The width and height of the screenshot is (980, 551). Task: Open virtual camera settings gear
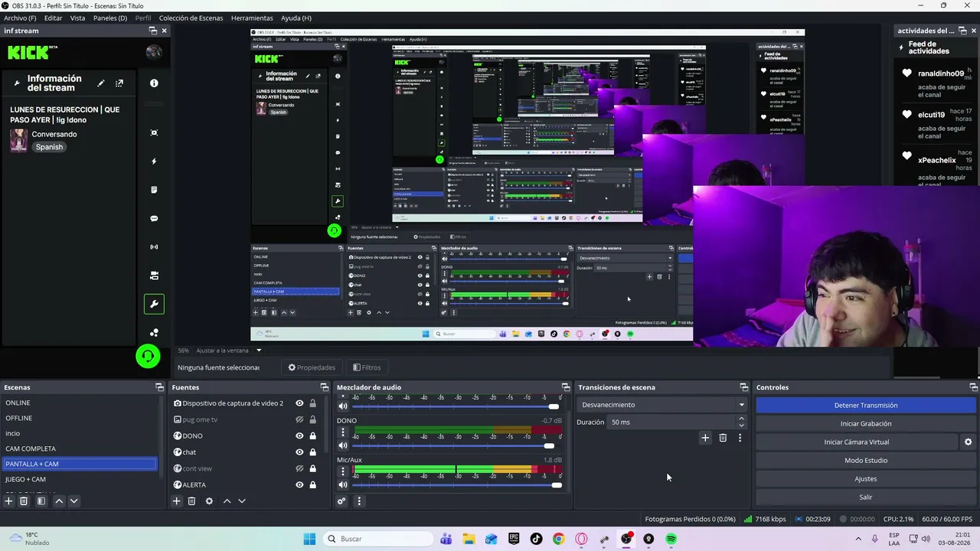[x=968, y=442]
